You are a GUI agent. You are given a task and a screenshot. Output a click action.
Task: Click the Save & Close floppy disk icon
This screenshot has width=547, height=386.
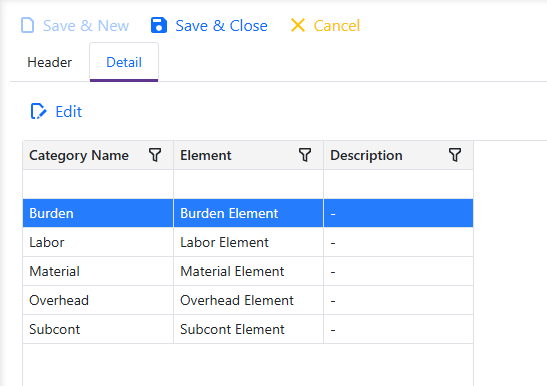pyautogui.click(x=159, y=25)
